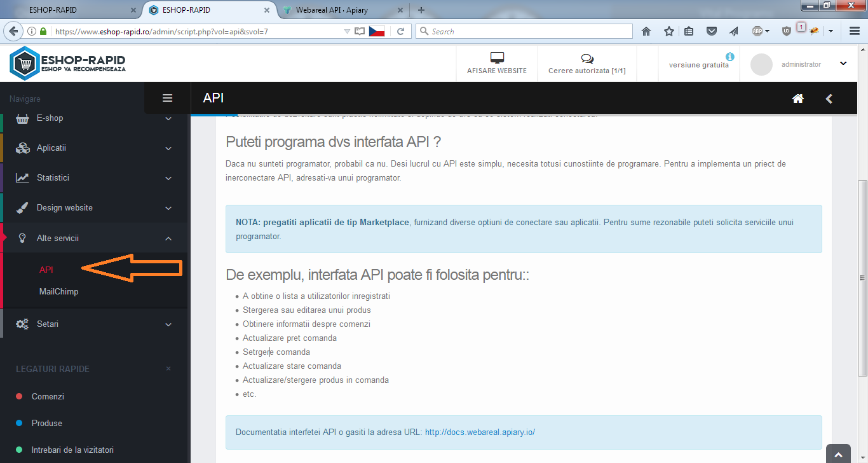
Task: Toggle the hamburger sidebar menu button
Action: 168,98
